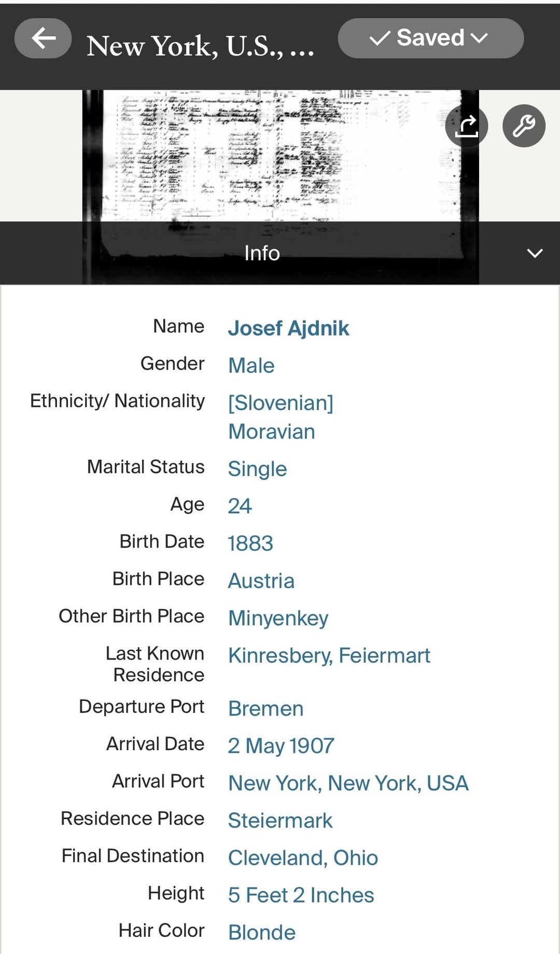The image size is (560, 954).
Task: Select departure port Bremen
Action: 266,708
